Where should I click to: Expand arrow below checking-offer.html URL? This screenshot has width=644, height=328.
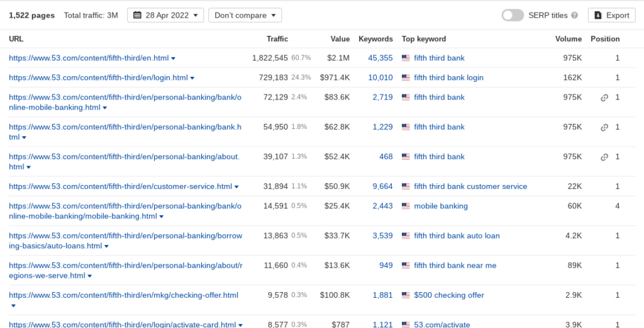(13, 306)
